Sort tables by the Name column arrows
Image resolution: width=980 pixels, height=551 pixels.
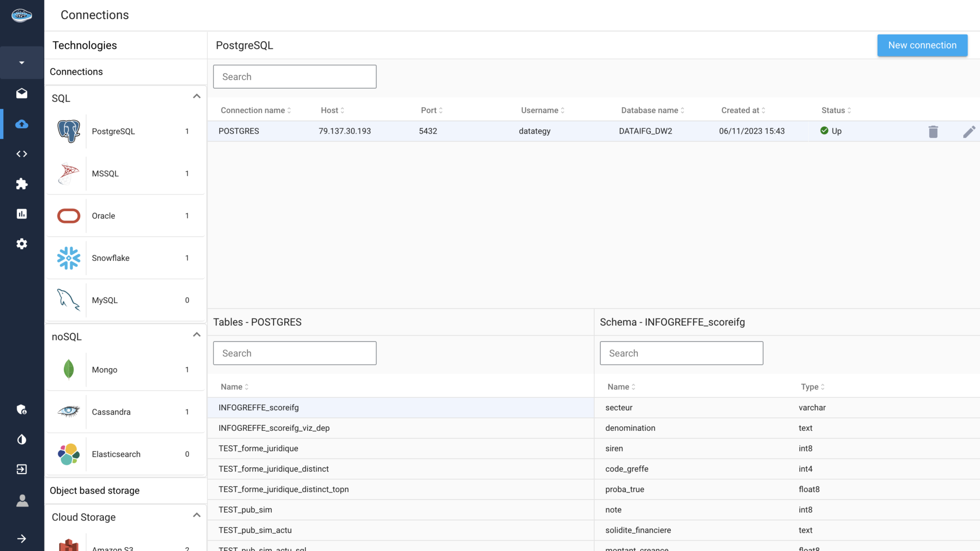246,386
